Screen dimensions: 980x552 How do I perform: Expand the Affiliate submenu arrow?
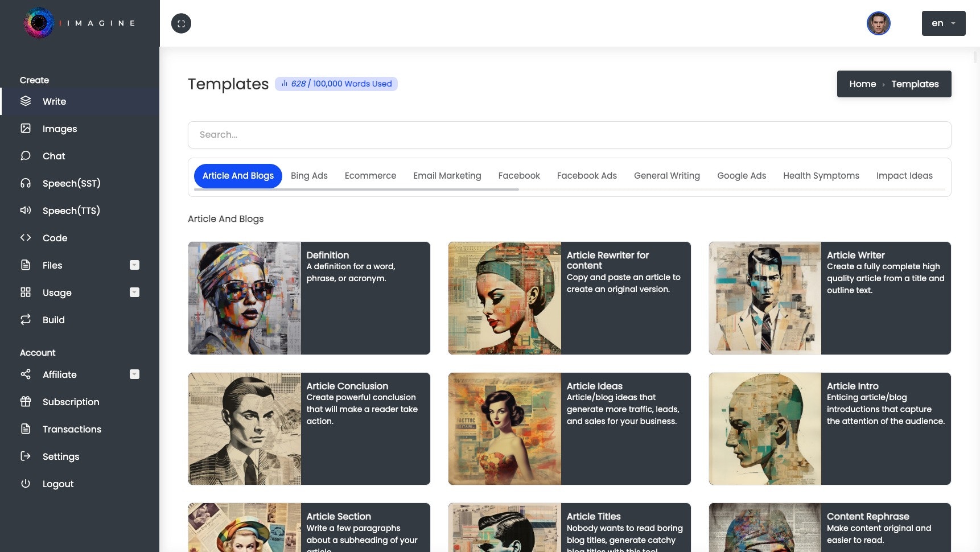134,374
